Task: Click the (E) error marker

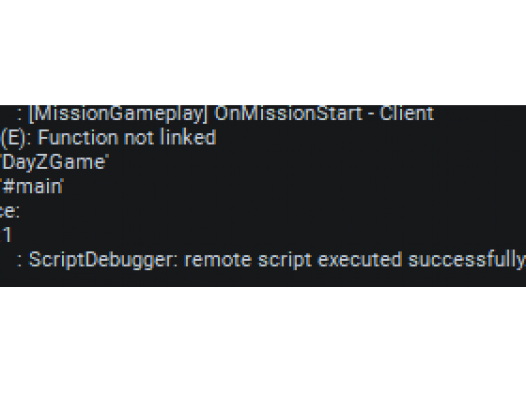Action: (x=13, y=138)
